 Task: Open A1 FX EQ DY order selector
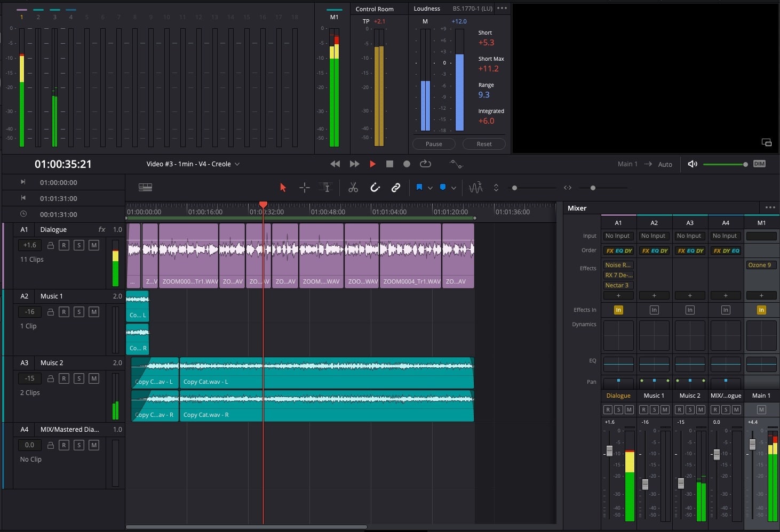click(618, 251)
